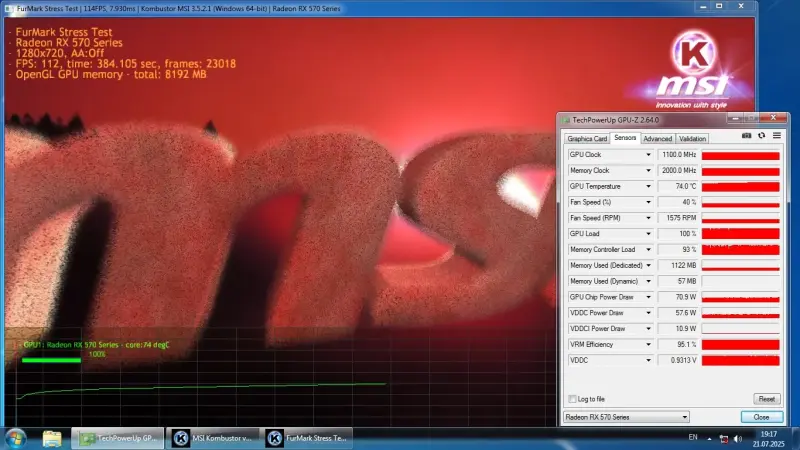800x450 pixels.
Task: Click the VRM Efficiency history graph
Action: pos(740,344)
